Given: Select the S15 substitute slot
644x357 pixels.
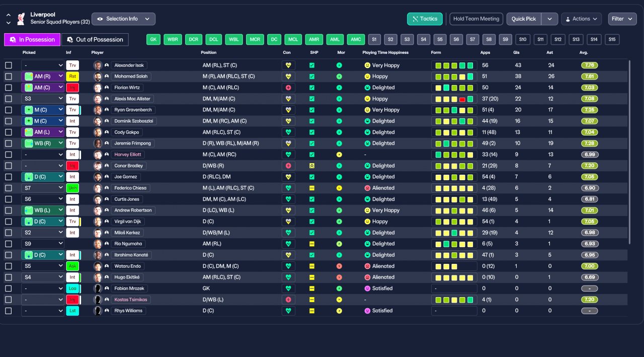Looking at the screenshot, I should [x=612, y=39].
